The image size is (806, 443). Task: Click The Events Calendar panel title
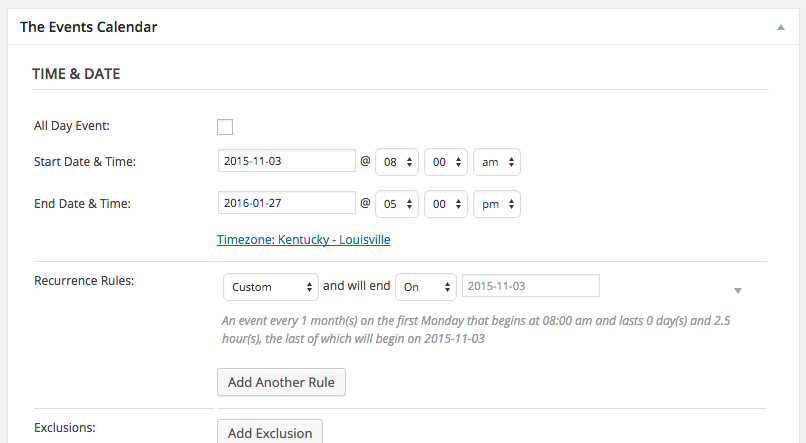tap(88, 27)
